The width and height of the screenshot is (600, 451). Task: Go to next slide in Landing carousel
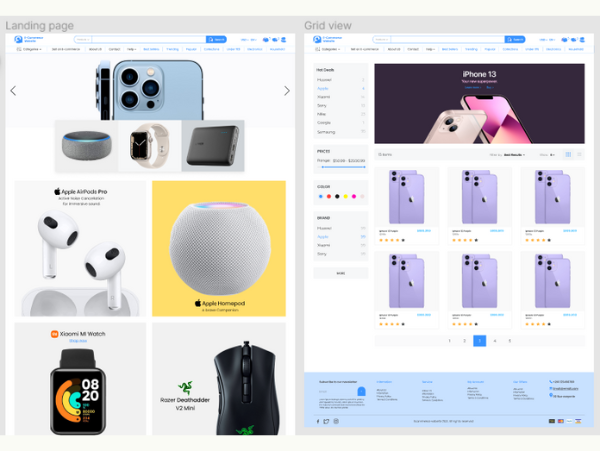tap(287, 91)
